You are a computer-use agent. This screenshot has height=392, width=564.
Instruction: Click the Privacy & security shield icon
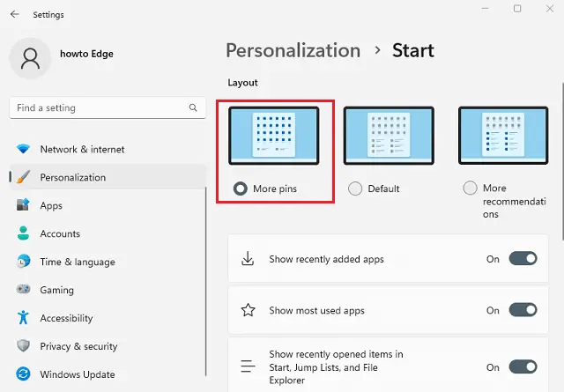[x=24, y=346]
